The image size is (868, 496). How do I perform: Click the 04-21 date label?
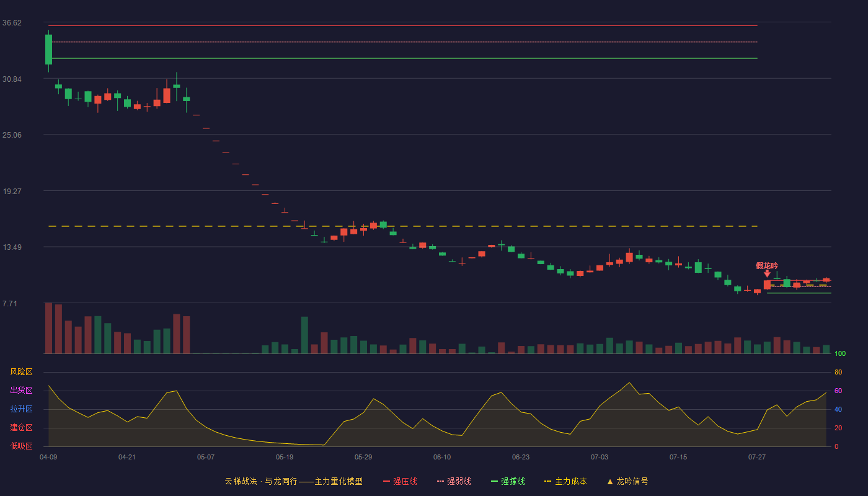pos(127,457)
